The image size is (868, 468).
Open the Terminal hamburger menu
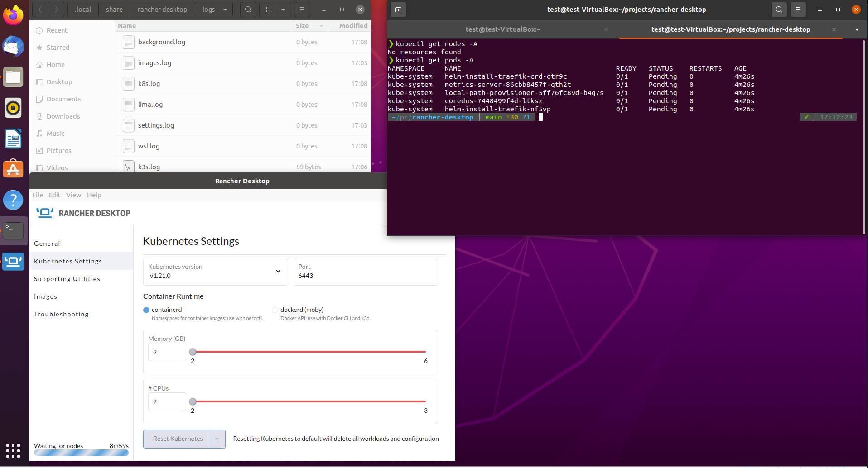click(x=798, y=10)
